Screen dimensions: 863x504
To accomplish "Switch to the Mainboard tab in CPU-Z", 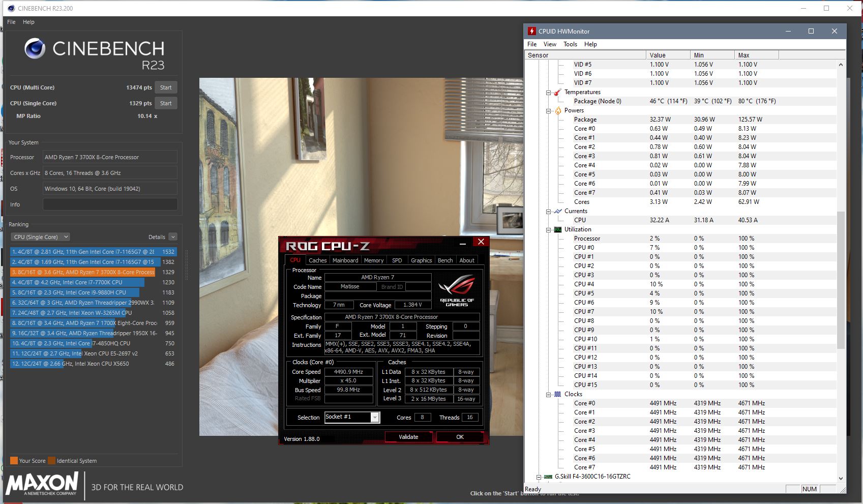I will pyautogui.click(x=345, y=260).
